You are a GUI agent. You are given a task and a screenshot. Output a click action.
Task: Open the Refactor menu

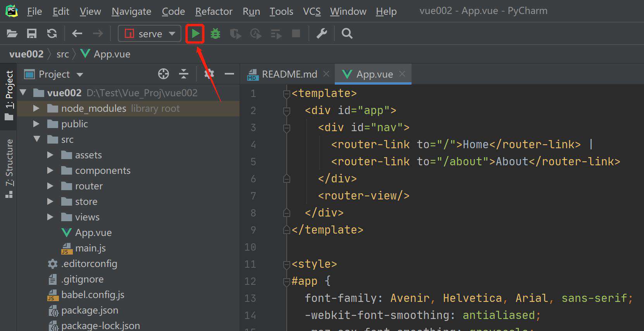[214, 11]
